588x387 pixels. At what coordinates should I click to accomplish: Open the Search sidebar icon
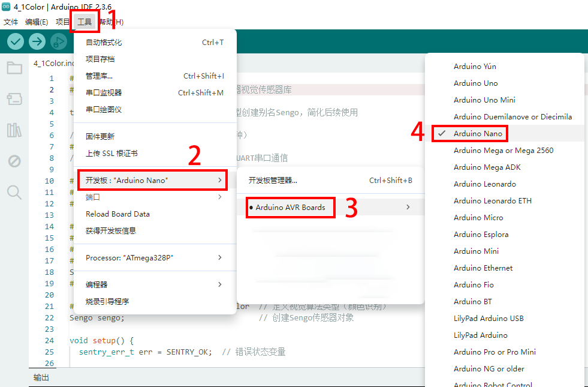coord(14,192)
